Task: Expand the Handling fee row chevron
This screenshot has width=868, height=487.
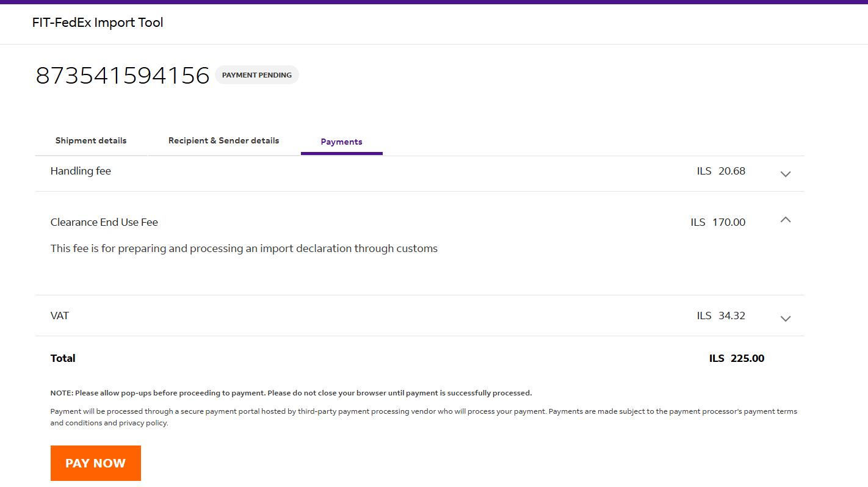Action: pos(786,174)
